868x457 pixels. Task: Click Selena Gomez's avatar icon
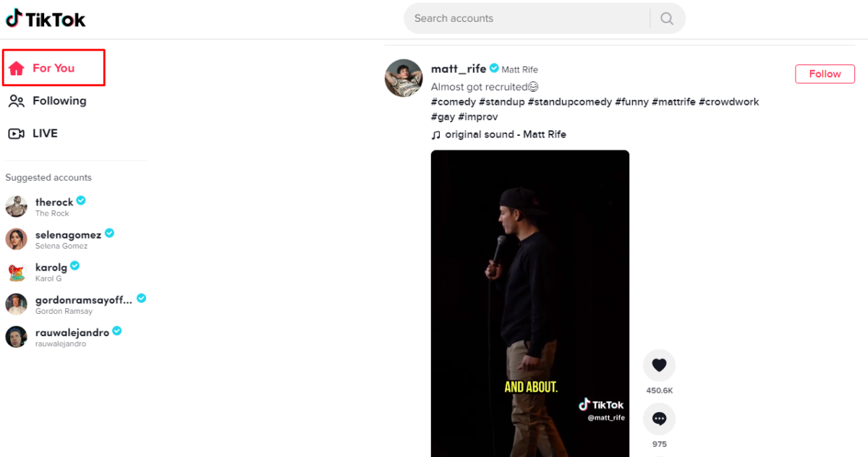tap(17, 239)
